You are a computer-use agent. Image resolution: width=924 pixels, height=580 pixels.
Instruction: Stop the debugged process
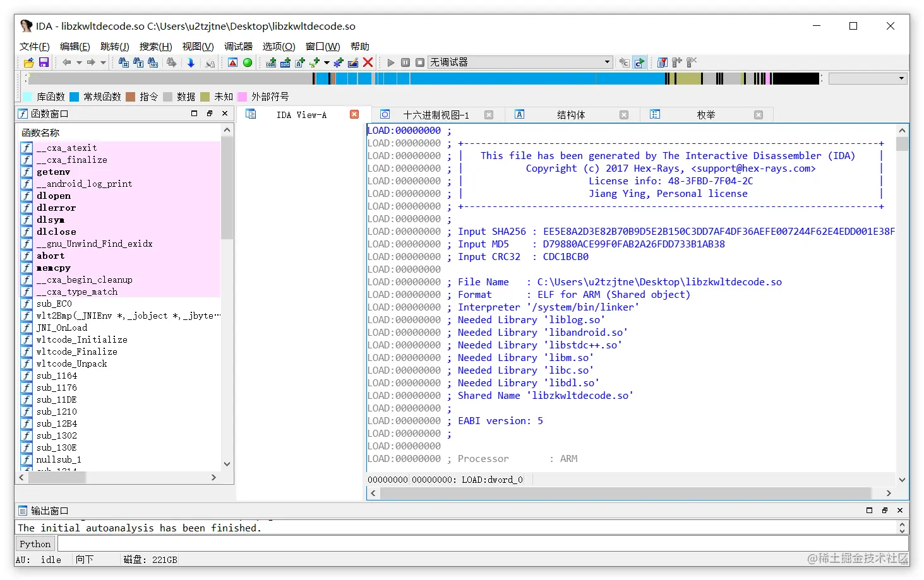coord(420,62)
